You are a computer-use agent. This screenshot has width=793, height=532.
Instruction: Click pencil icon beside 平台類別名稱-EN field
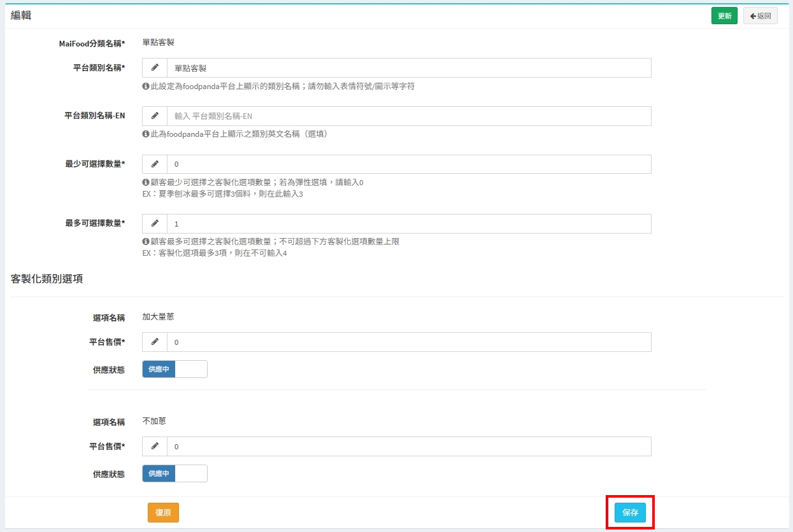155,116
